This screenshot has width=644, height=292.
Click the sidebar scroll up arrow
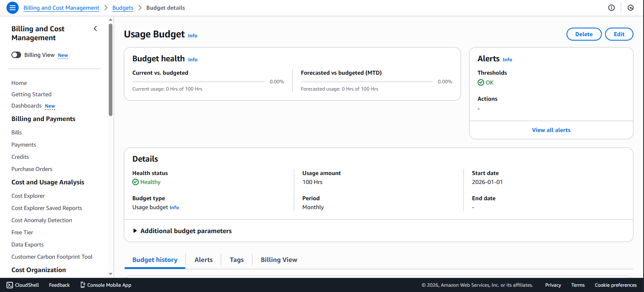pos(111,20)
